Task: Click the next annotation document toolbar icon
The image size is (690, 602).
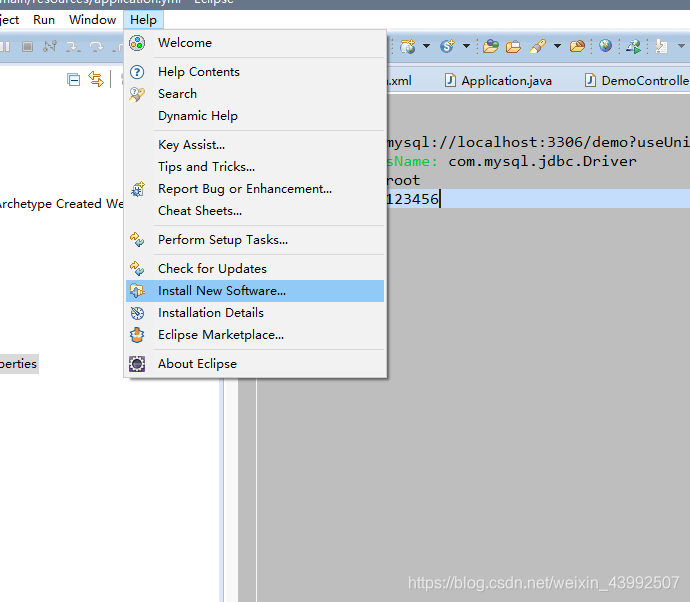Action: (661, 46)
